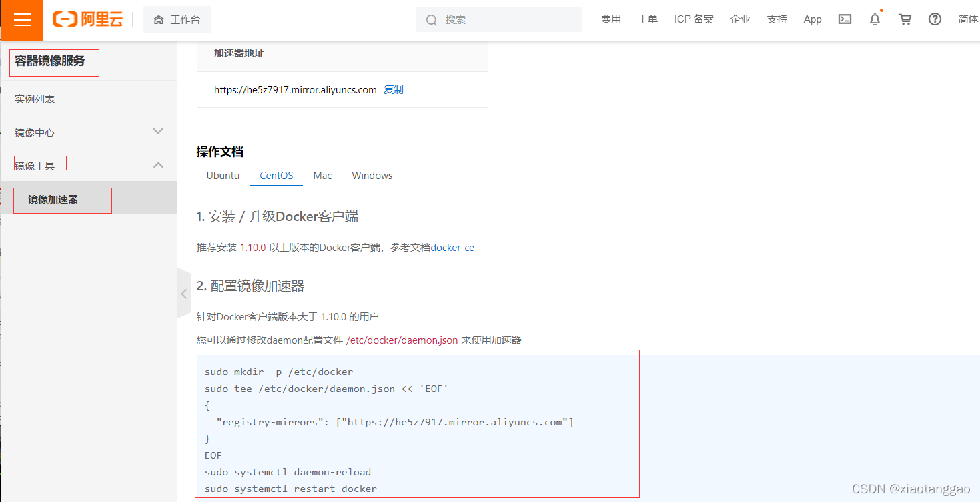980x502 pixels.
Task: Open the shopping cart icon
Action: point(905,19)
